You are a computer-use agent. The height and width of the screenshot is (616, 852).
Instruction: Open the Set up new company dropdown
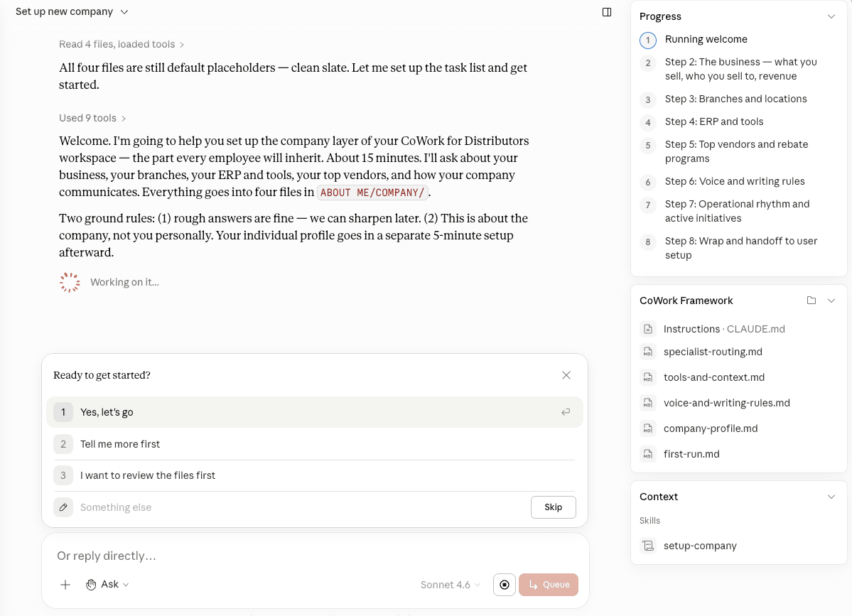pyautogui.click(x=72, y=12)
